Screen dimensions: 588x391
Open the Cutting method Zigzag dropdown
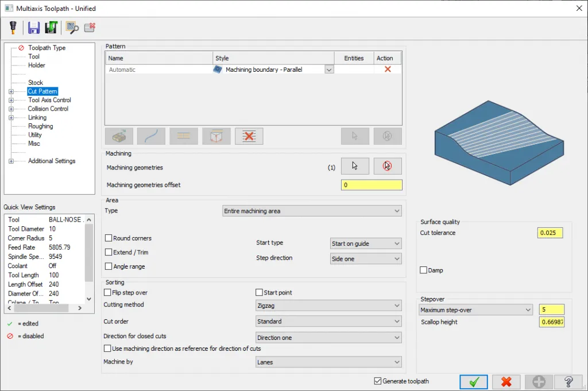pos(328,305)
